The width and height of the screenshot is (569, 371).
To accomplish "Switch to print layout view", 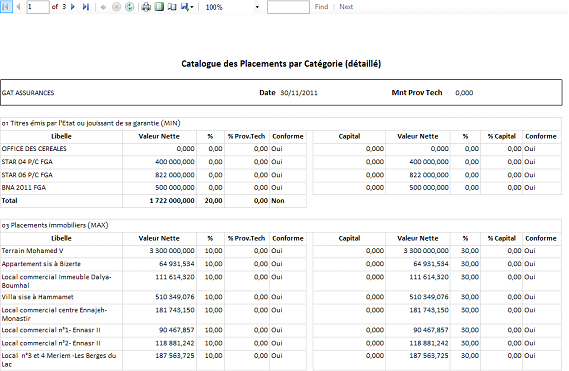I will pyautogui.click(x=159, y=7).
